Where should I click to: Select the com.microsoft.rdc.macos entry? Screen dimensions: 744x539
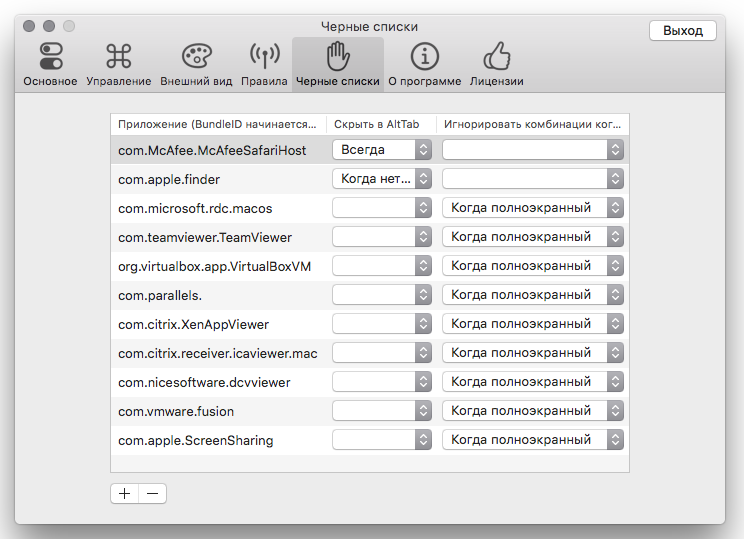click(x=195, y=208)
